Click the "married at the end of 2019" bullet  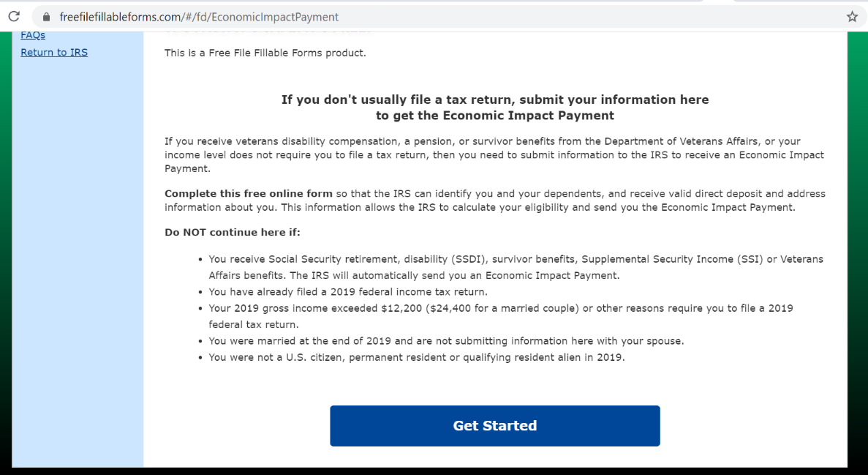click(446, 341)
